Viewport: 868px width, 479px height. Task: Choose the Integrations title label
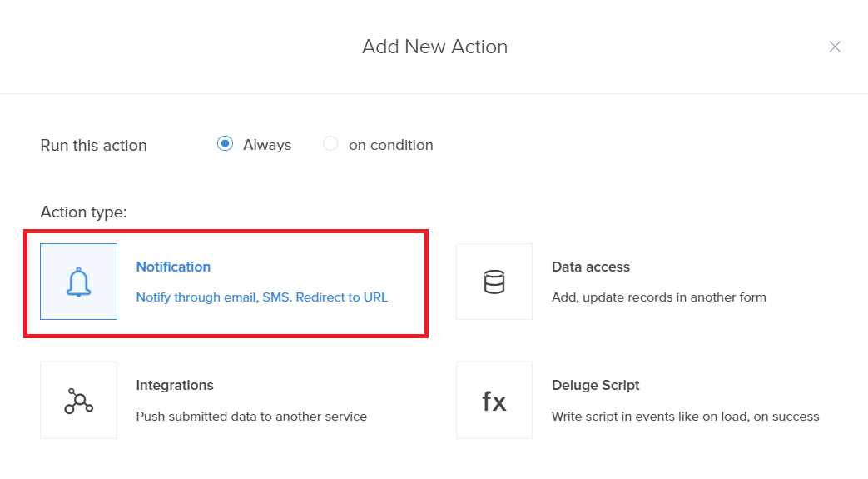[x=175, y=385]
